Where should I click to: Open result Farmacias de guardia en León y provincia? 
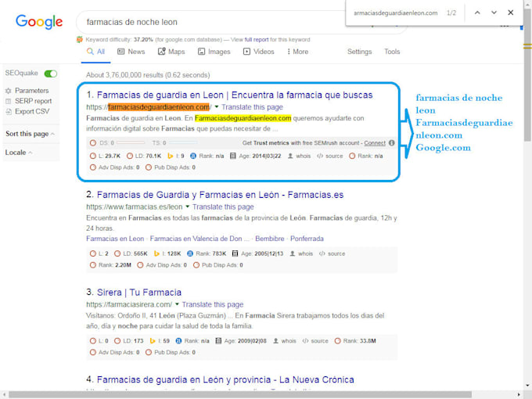(x=225, y=379)
